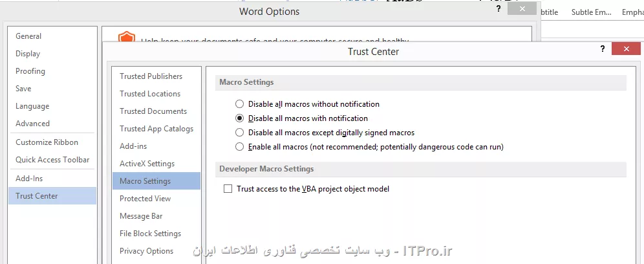Open File Block Settings section
The width and height of the screenshot is (644, 264).
[156, 234]
